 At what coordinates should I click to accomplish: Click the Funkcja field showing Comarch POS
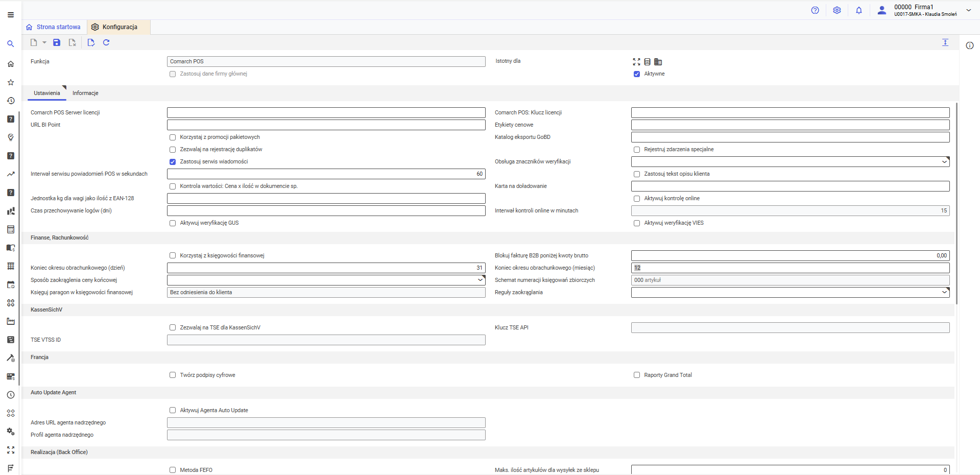[326, 62]
